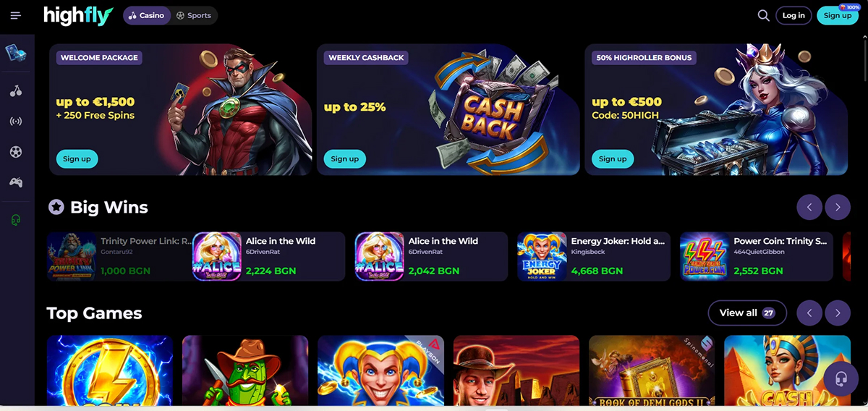Open the hamburger menu icon

click(x=16, y=15)
